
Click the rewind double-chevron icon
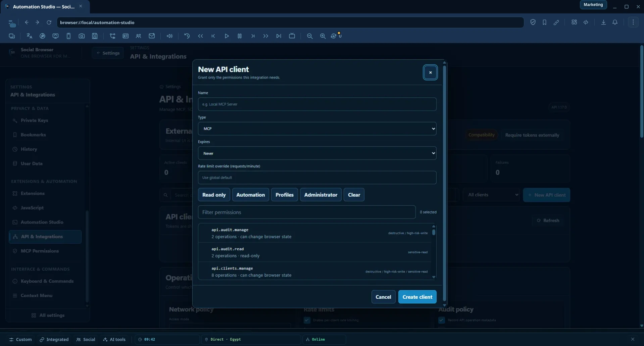200,36
